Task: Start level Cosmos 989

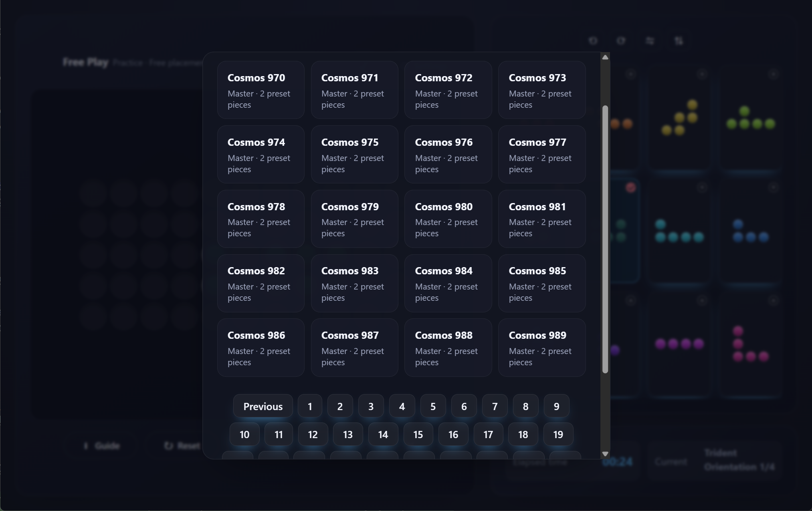Action: [x=541, y=348]
